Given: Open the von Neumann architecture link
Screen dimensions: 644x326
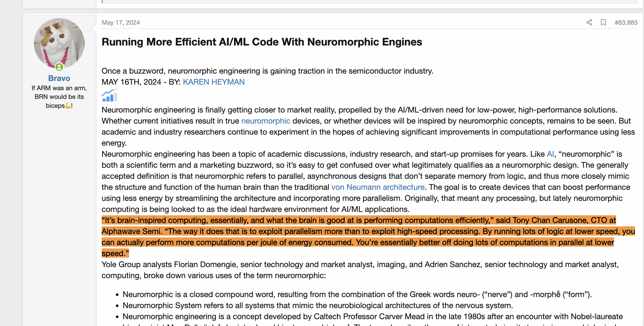Looking at the screenshot, I should (378, 187).
